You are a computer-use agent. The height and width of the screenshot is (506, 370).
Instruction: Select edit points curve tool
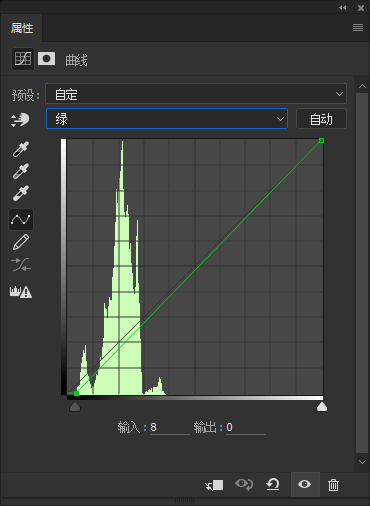coord(21,219)
